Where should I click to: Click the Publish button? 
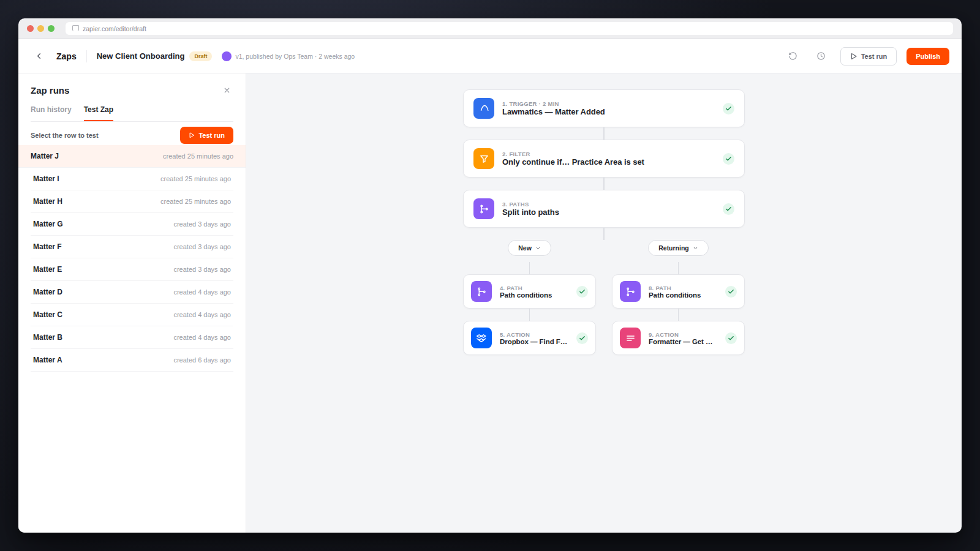928,56
